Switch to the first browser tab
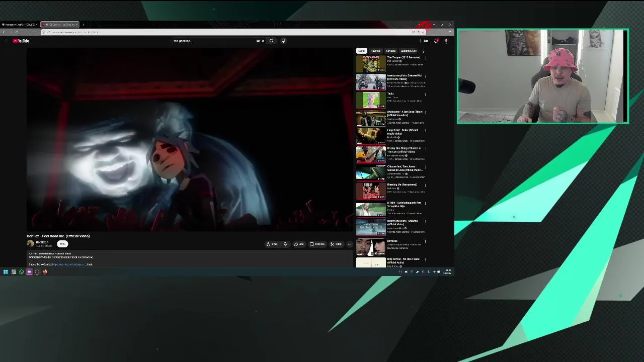This screenshot has width=644, height=362. tap(19, 24)
